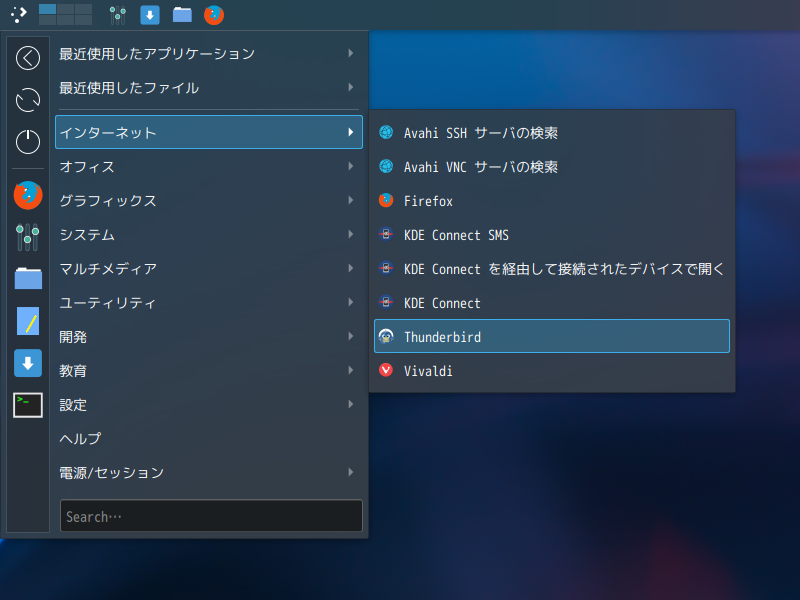Screen dimensions: 800x600
Task: Open the virtual desktop pager in the panel
Action: tap(66, 14)
